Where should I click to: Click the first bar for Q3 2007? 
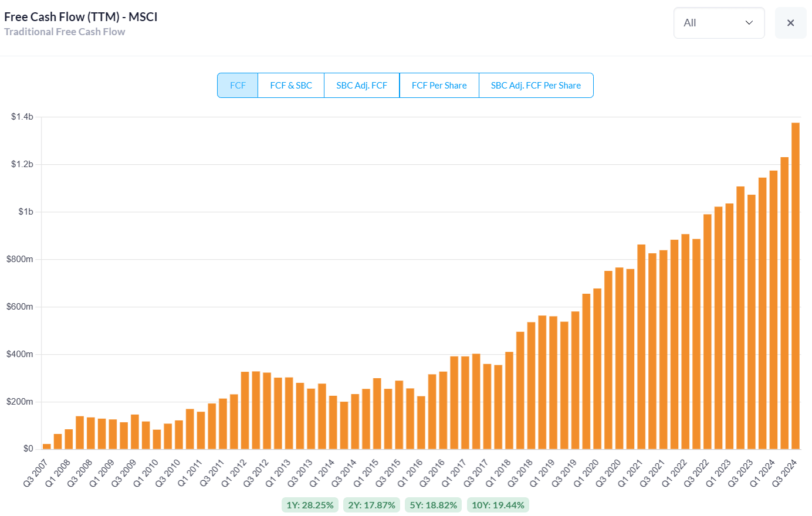(x=47, y=446)
